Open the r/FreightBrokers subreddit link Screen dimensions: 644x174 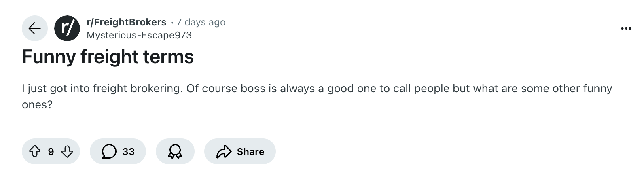pos(126,22)
